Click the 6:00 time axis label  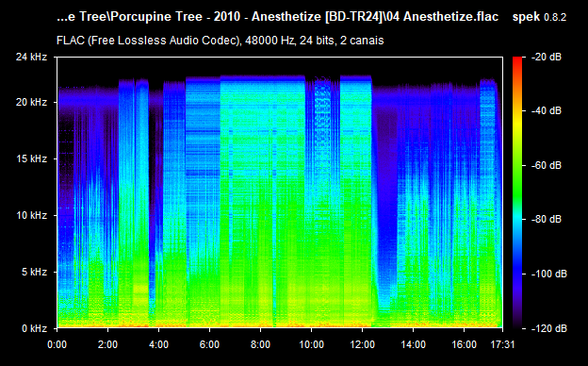(x=209, y=344)
